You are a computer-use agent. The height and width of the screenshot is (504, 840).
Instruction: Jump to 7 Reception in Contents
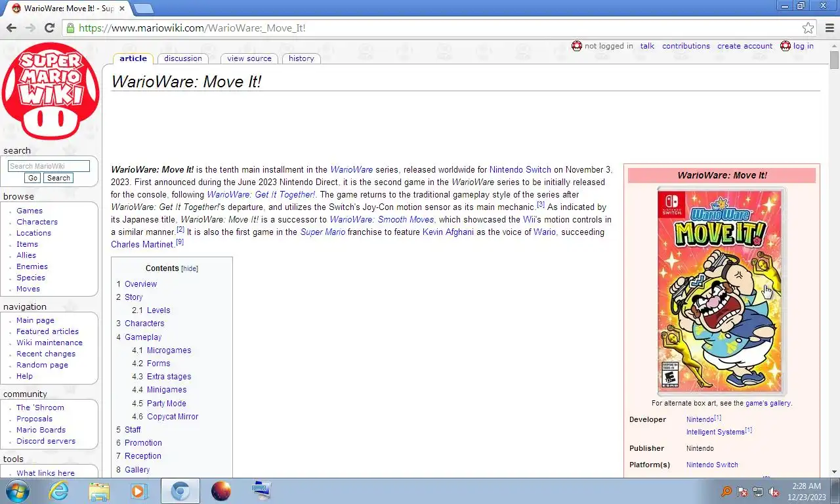[x=138, y=456]
